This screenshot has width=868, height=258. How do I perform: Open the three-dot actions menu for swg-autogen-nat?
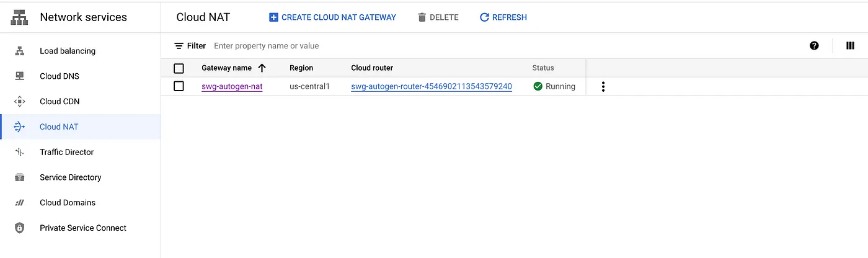pyautogui.click(x=603, y=87)
